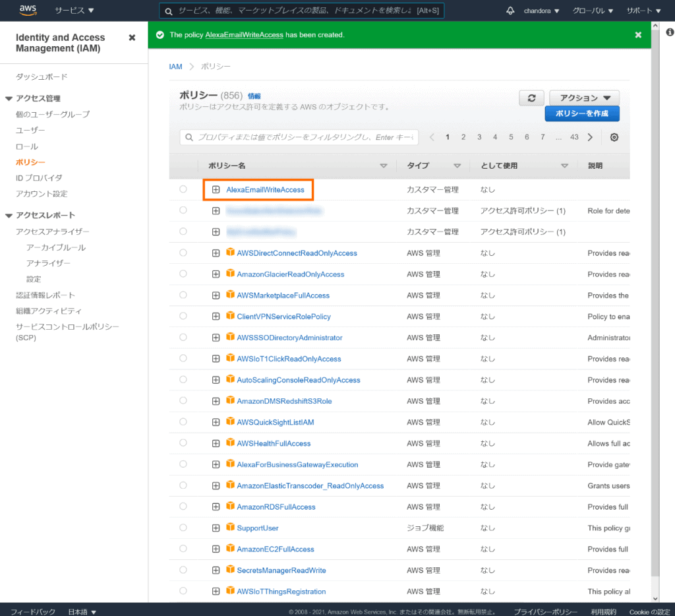675x616 pixels.
Task: Go to next page of policies
Action: [x=590, y=137]
